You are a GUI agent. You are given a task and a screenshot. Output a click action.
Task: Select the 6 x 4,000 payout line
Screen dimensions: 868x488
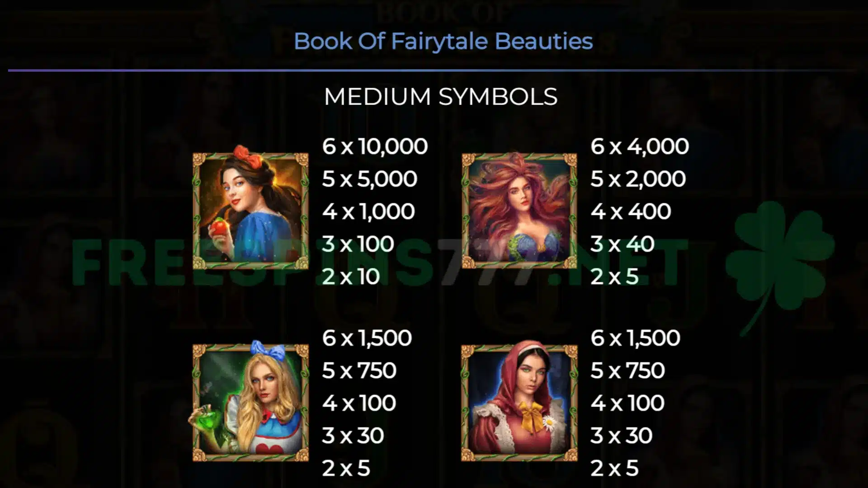pyautogui.click(x=639, y=146)
